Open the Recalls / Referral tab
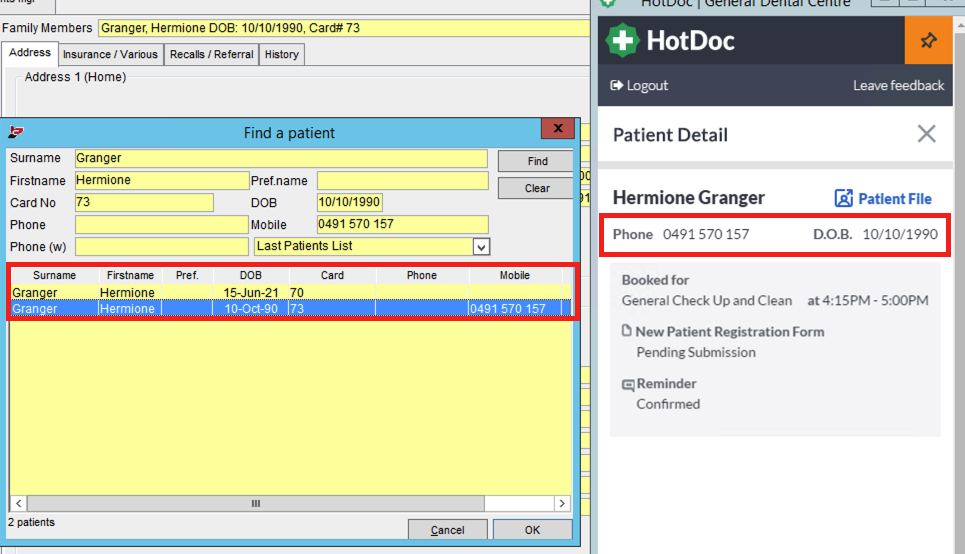Screen dimensions: 965x554 [211, 54]
